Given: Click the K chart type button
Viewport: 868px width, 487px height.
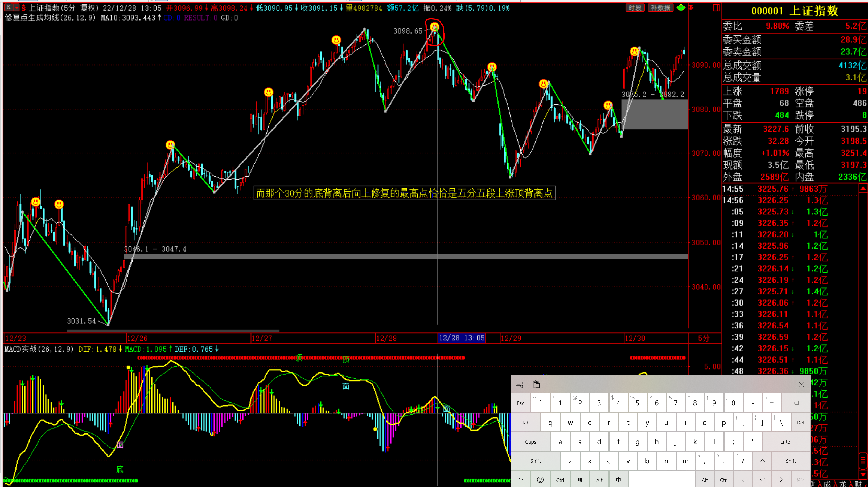Looking at the screenshot, I should [9, 7].
